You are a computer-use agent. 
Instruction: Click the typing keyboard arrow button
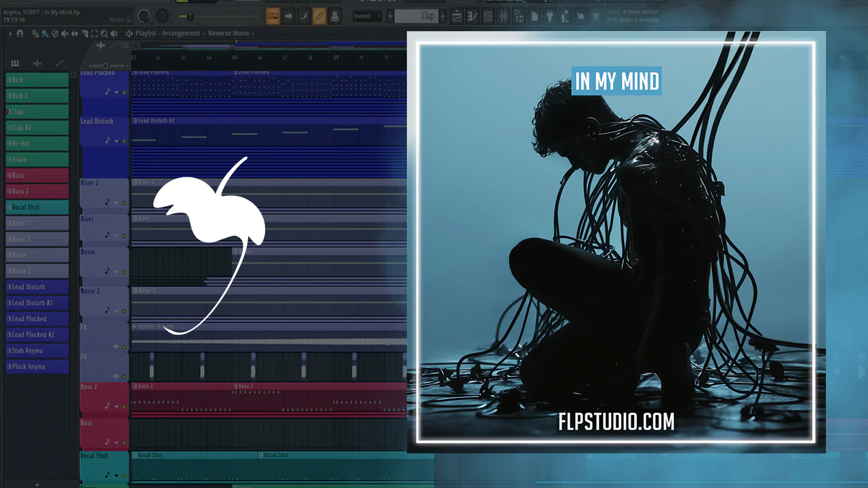click(x=289, y=16)
